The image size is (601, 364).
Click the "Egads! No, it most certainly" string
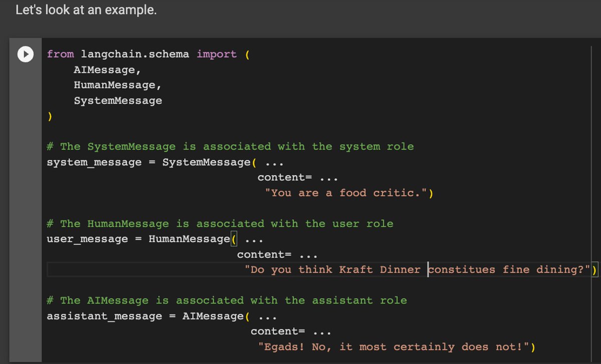(394, 347)
